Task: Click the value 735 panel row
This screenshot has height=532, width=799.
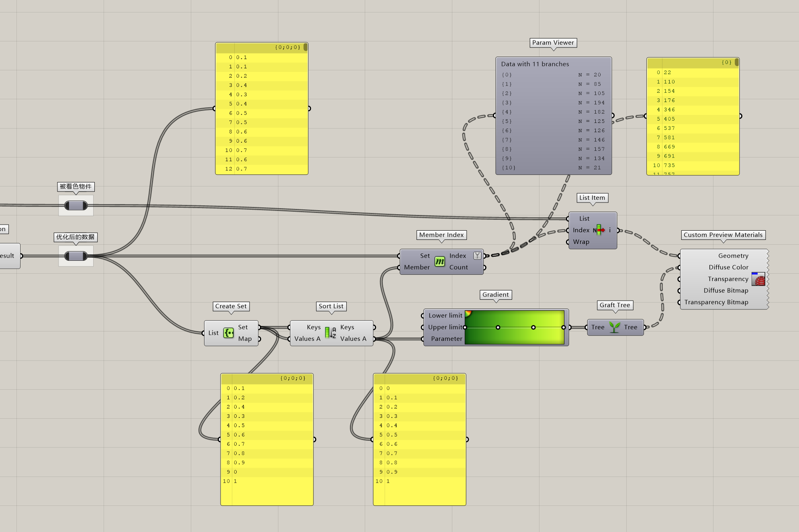Action: tap(693, 166)
